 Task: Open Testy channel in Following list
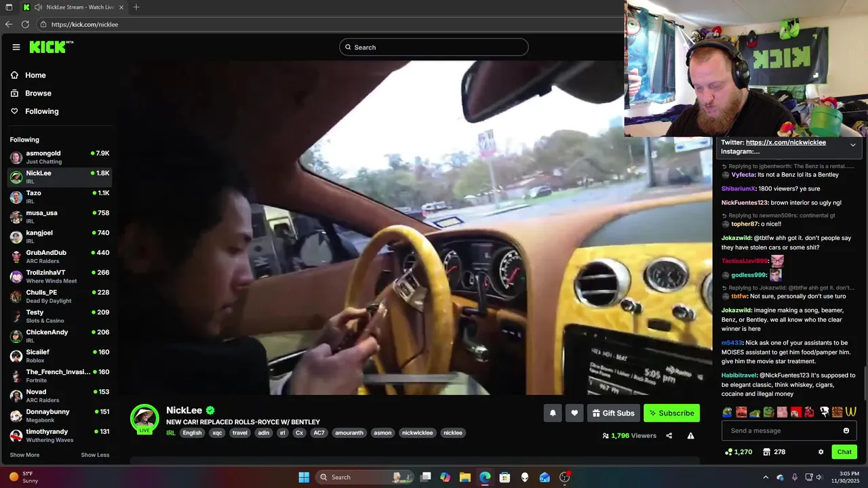[60, 317]
